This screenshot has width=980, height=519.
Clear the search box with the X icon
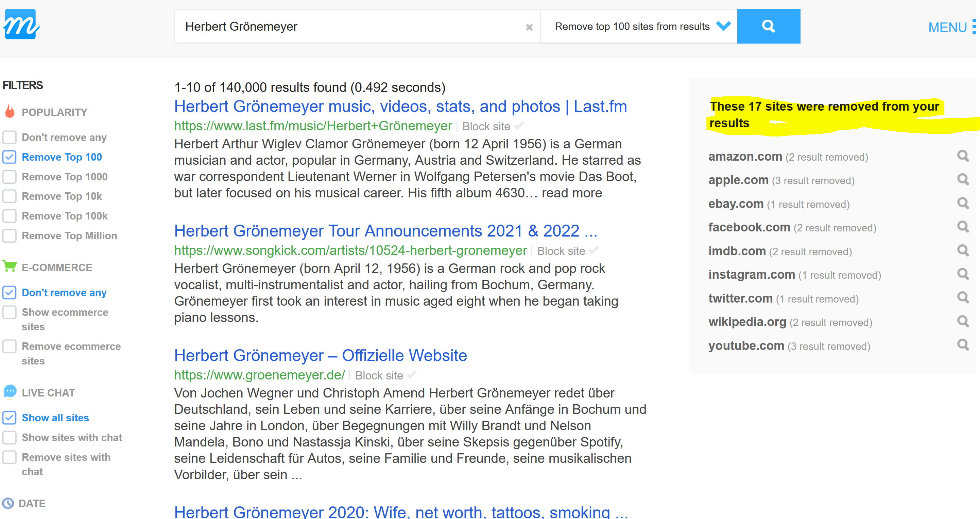[529, 28]
